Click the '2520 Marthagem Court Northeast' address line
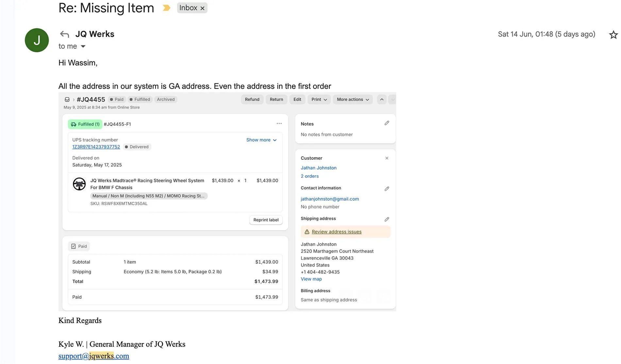 (x=337, y=251)
